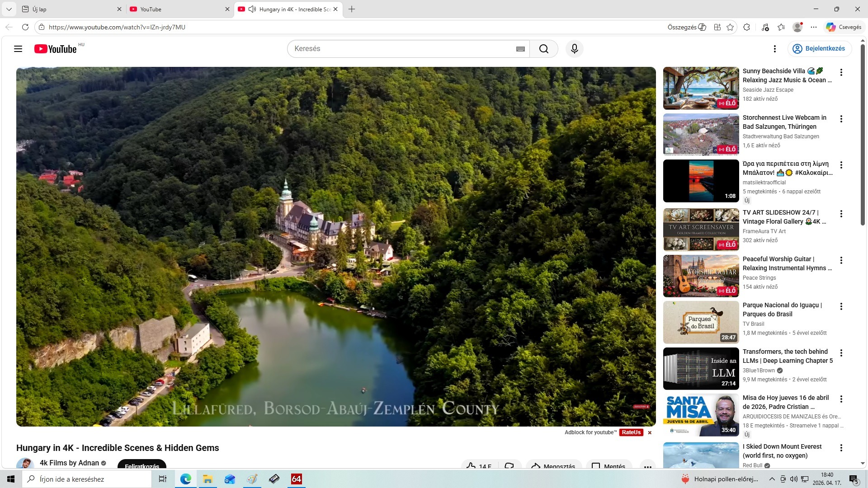This screenshot has height=488, width=868.
Task: Click the YouTube logo to go home
Action: coord(55,49)
